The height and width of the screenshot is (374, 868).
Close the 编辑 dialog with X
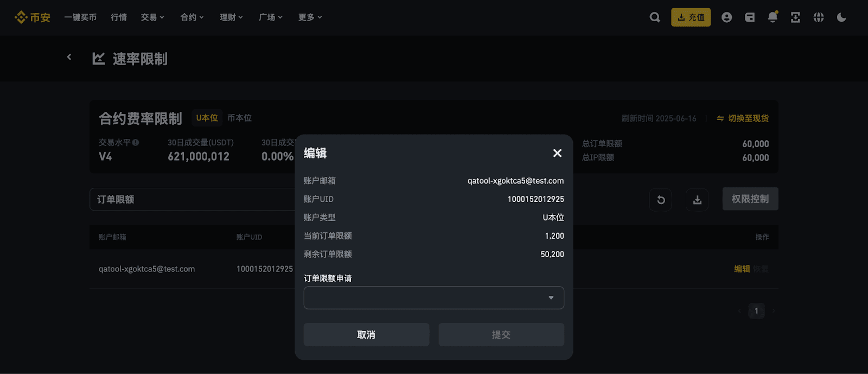(x=557, y=153)
